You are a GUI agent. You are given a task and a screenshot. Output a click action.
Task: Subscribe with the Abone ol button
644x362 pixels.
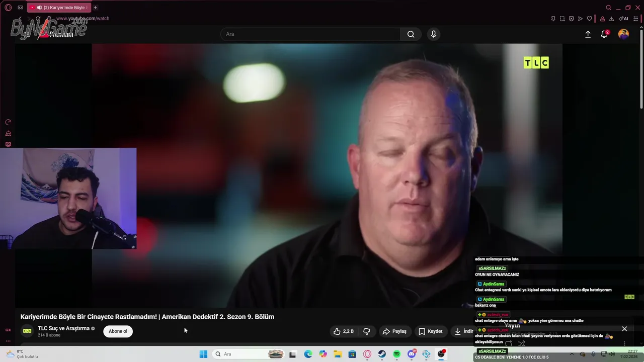pyautogui.click(x=118, y=331)
